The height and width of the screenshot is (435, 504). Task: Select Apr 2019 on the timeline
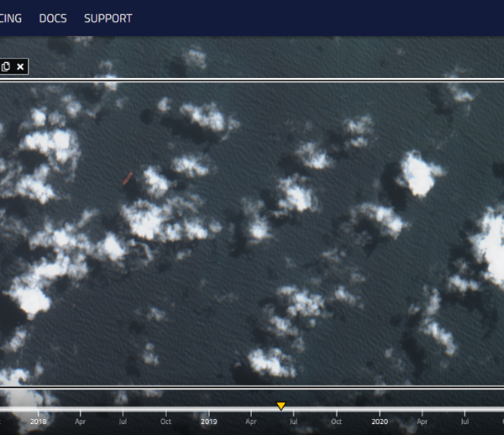251,422
